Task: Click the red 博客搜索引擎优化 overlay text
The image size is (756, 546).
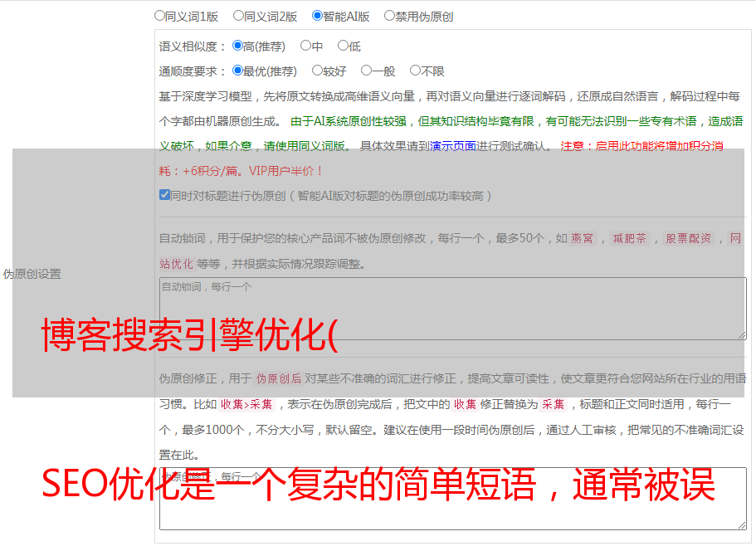Action: [189, 335]
